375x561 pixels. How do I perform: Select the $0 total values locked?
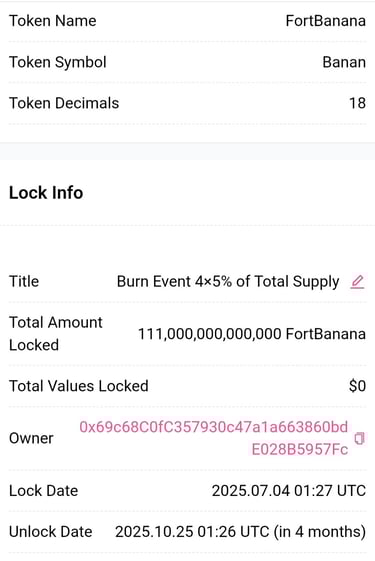(357, 386)
